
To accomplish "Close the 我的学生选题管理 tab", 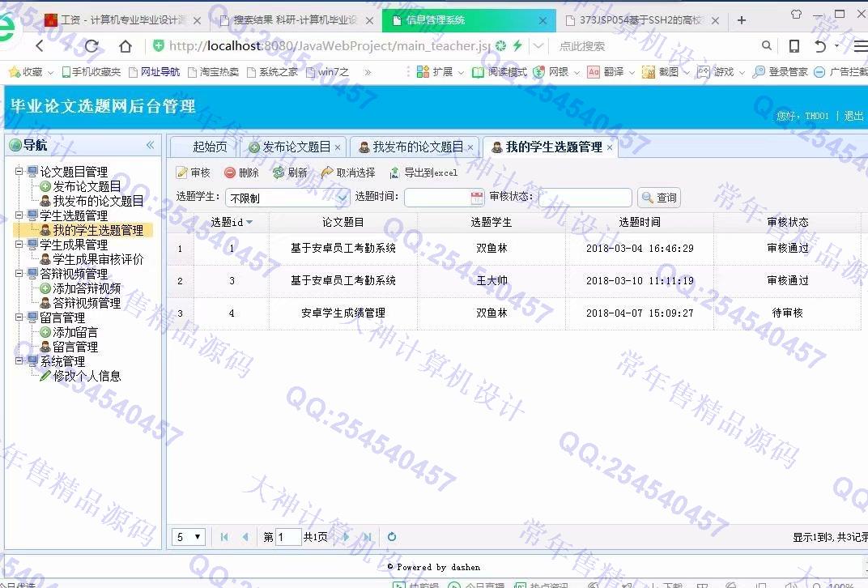I will pos(610,147).
